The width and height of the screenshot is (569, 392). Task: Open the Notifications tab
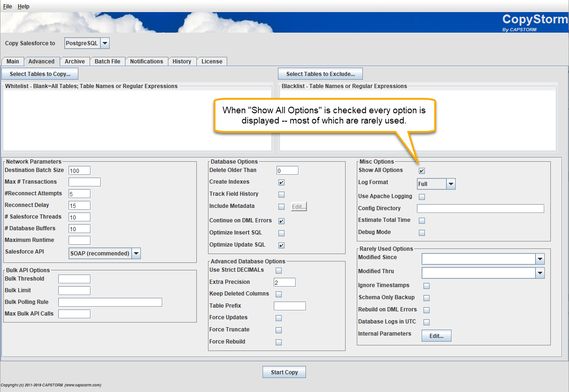click(146, 62)
